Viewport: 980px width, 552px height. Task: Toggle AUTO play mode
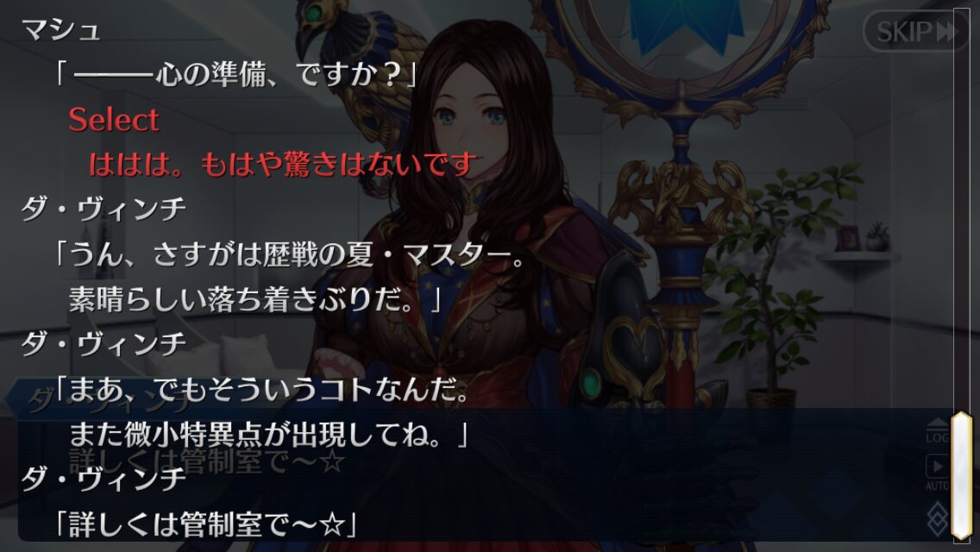click(938, 473)
